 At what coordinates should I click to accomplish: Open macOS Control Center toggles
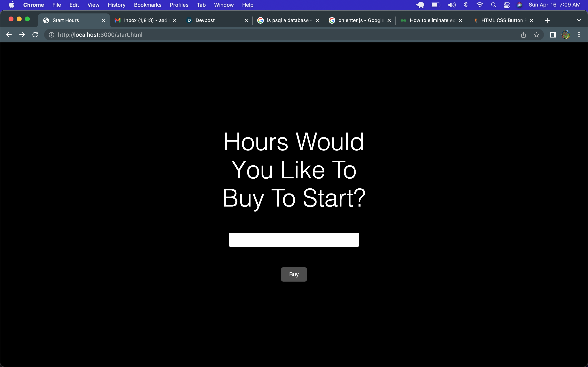tap(507, 5)
